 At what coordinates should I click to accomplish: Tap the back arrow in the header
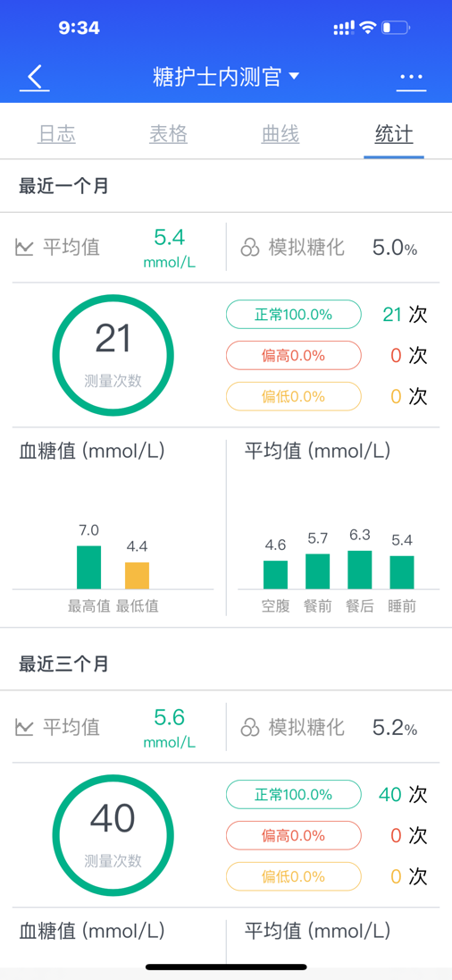(x=34, y=78)
